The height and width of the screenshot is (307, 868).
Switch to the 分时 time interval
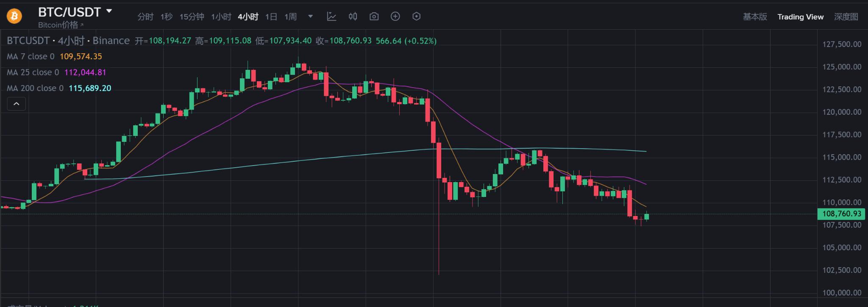coord(145,17)
